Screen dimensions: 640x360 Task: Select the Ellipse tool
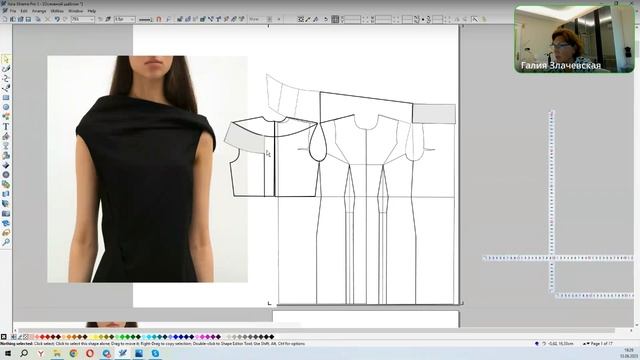pos(6,107)
